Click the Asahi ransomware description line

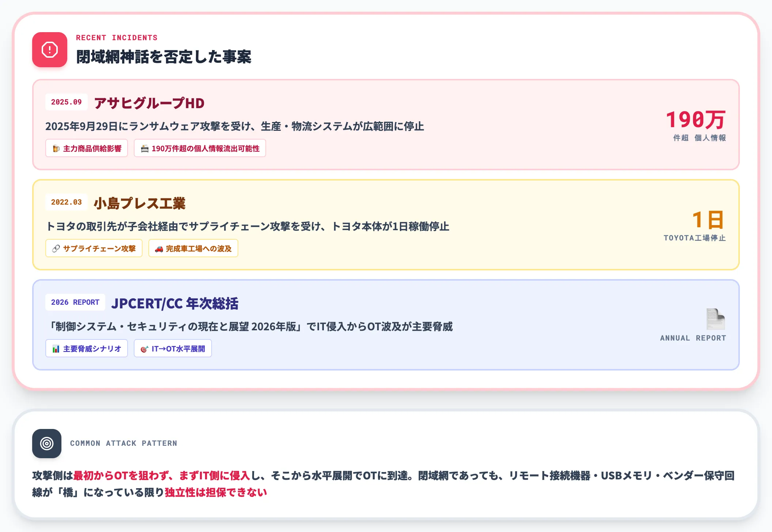pyautogui.click(x=235, y=126)
